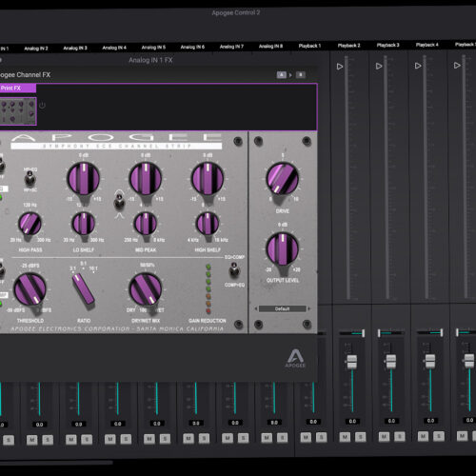
Task: Select the Playback 1 channel header
Action: (309, 46)
